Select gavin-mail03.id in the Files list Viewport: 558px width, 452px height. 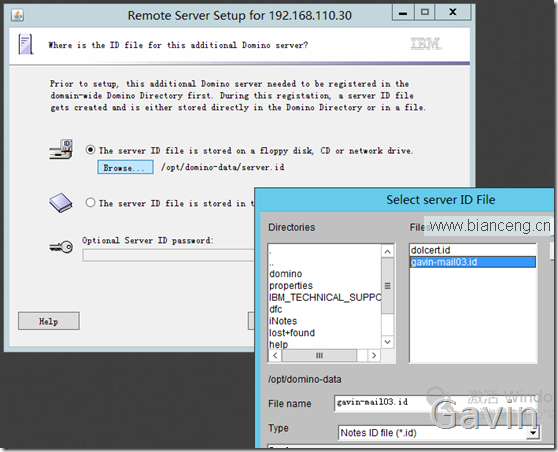(473, 262)
